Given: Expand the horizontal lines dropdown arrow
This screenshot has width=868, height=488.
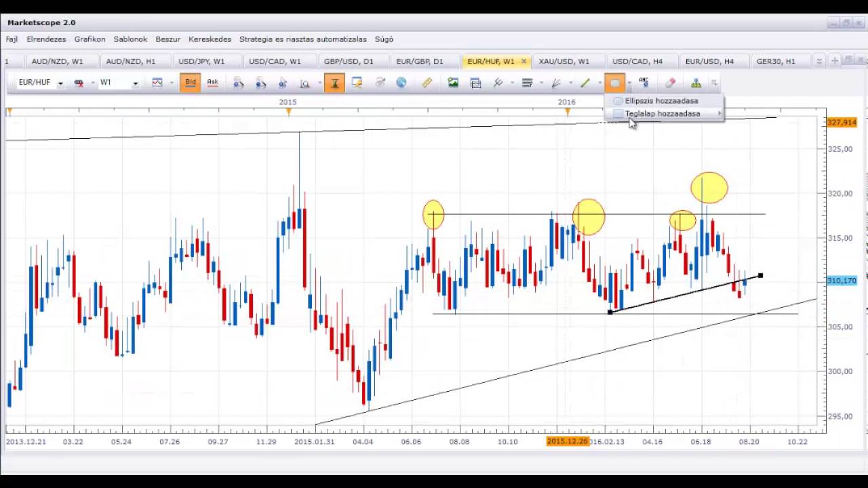Looking at the screenshot, I should (540, 83).
